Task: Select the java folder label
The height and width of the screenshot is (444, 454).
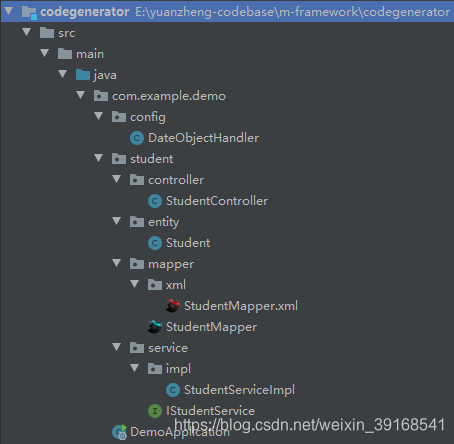Action: [x=105, y=75]
